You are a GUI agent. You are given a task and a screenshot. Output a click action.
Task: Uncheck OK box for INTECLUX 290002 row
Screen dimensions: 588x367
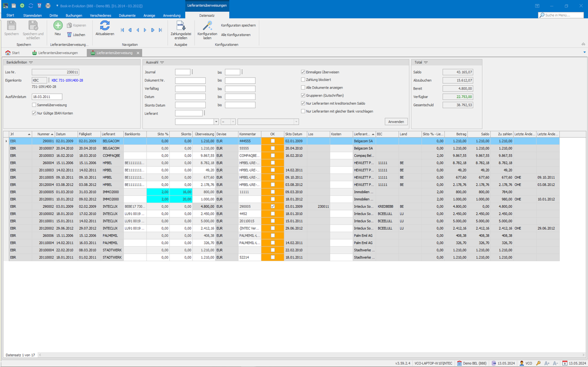tap(273, 206)
